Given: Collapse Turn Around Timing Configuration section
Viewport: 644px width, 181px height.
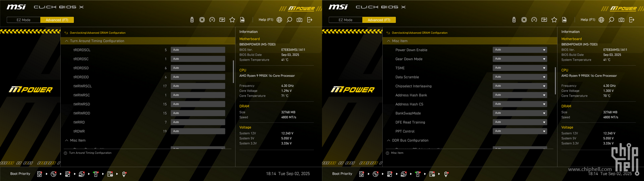Looking at the screenshot, I should (148, 41).
